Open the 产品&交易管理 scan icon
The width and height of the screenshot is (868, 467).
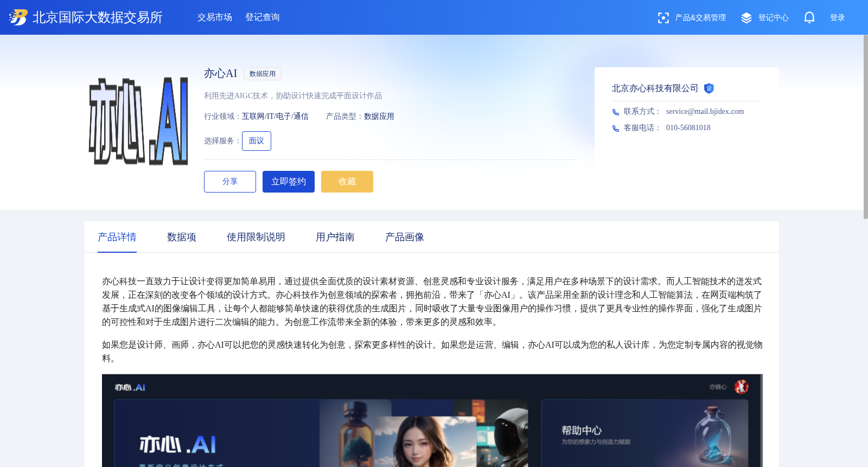point(663,18)
